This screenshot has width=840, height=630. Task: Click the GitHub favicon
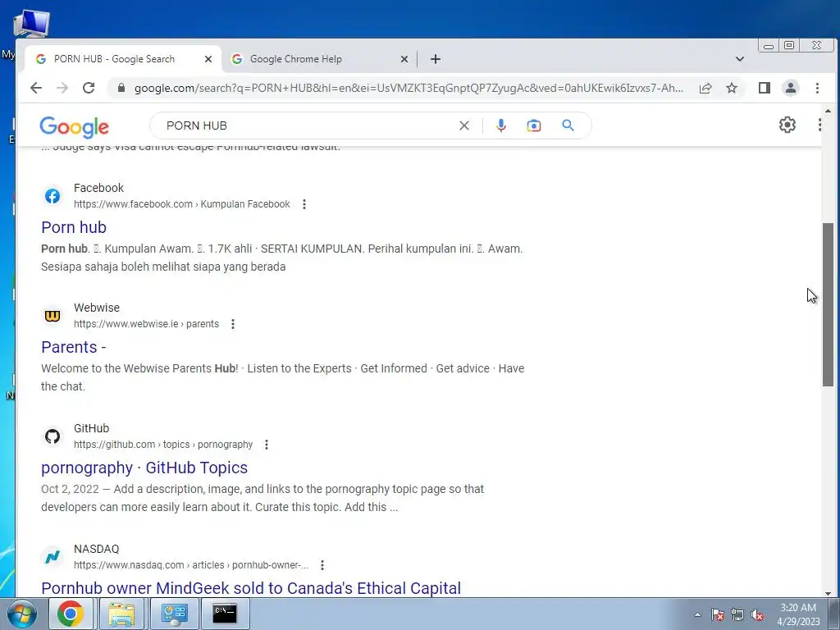pyautogui.click(x=52, y=436)
